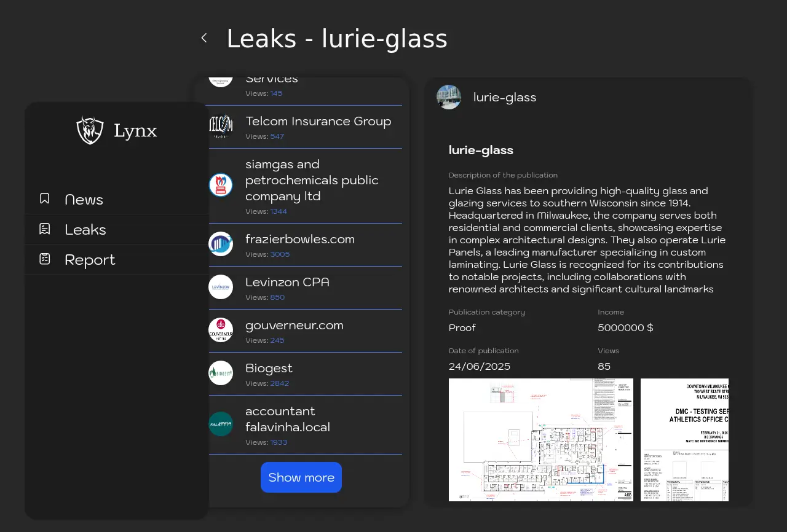
Task: Click the Report checklist icon
Action: coord(45,259)
